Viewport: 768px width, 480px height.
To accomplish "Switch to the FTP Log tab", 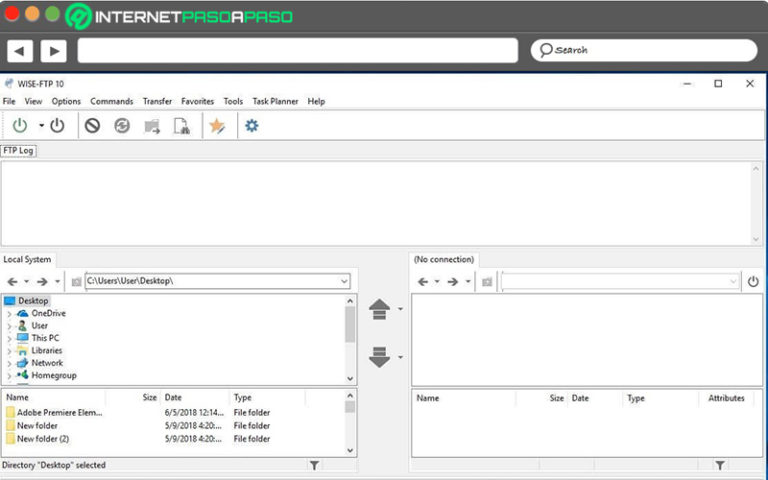I will tap(19, 150).
